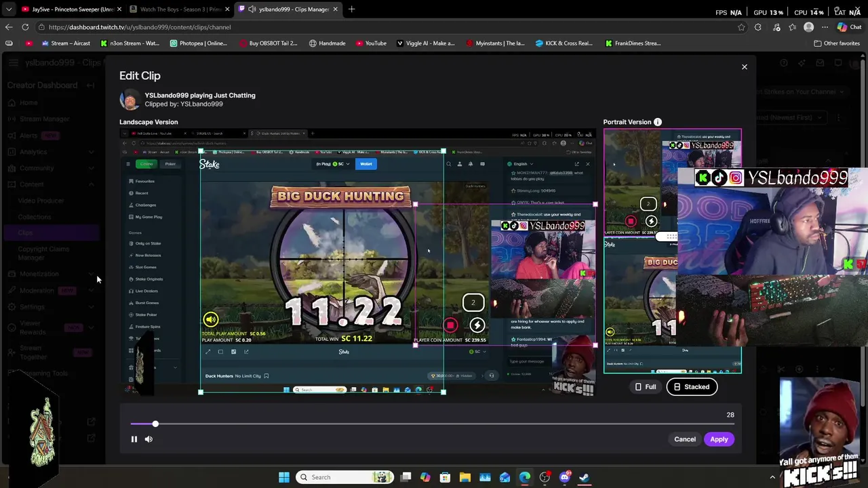The height and width of the screenshot is (488, 868).
Task: Click the clip progress bar track
Action: (432, 424)
